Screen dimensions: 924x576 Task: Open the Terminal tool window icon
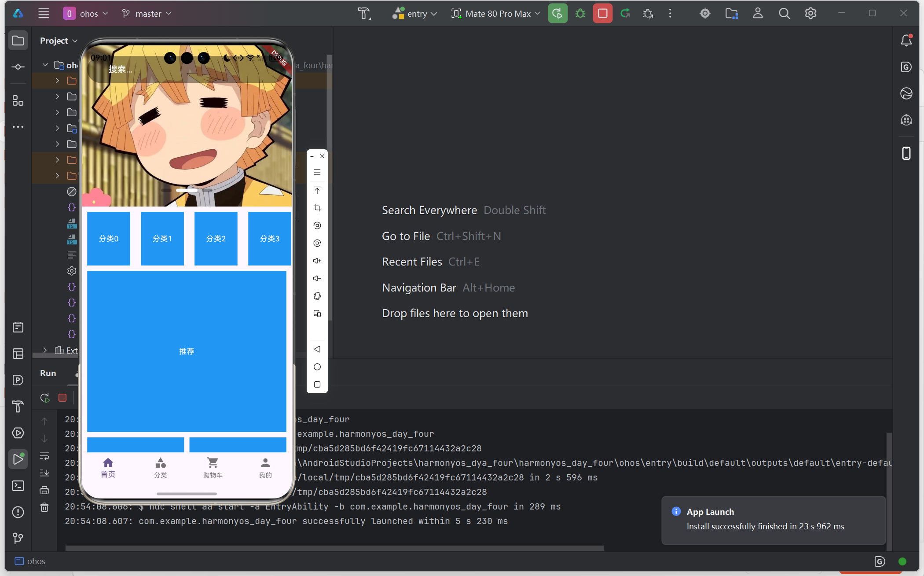pos(18,486)
